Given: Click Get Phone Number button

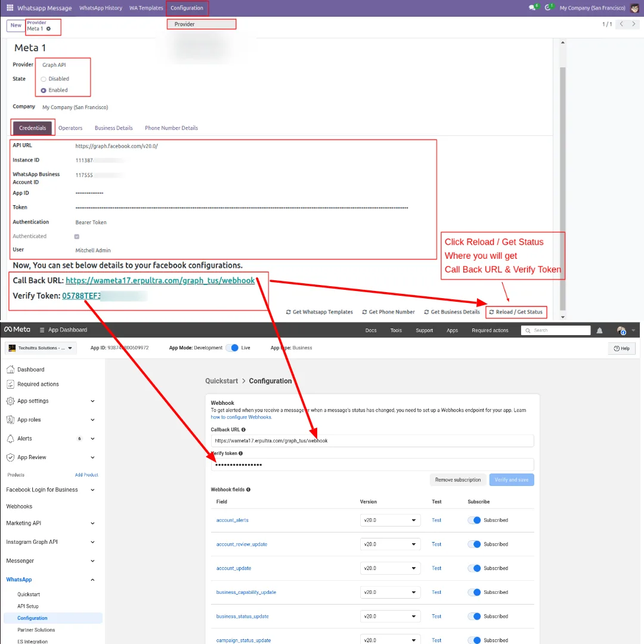Looking at the screenshot, I should coord(388,312).
